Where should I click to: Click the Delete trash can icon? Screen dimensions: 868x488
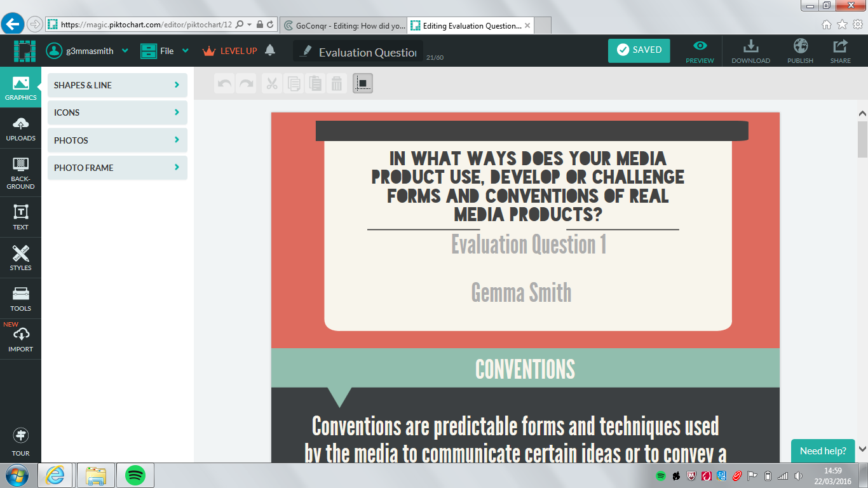[x=337, y=83]
